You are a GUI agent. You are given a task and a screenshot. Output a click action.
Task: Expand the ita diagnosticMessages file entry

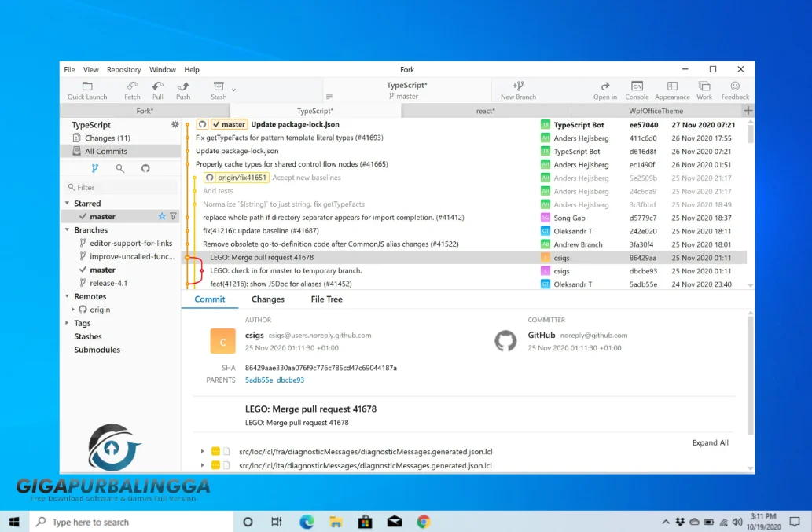pyautogui.click(x=203, y=465)
